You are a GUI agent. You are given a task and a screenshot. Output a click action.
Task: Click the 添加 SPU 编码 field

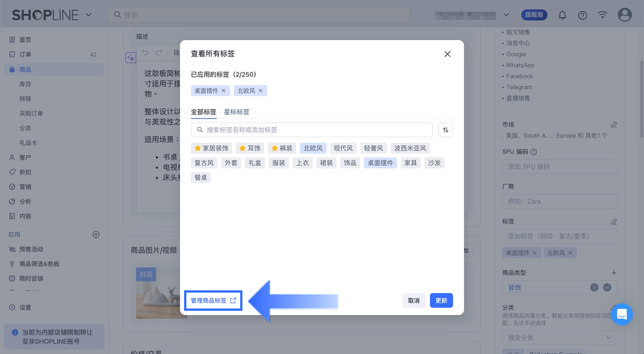tap(560, 167)
